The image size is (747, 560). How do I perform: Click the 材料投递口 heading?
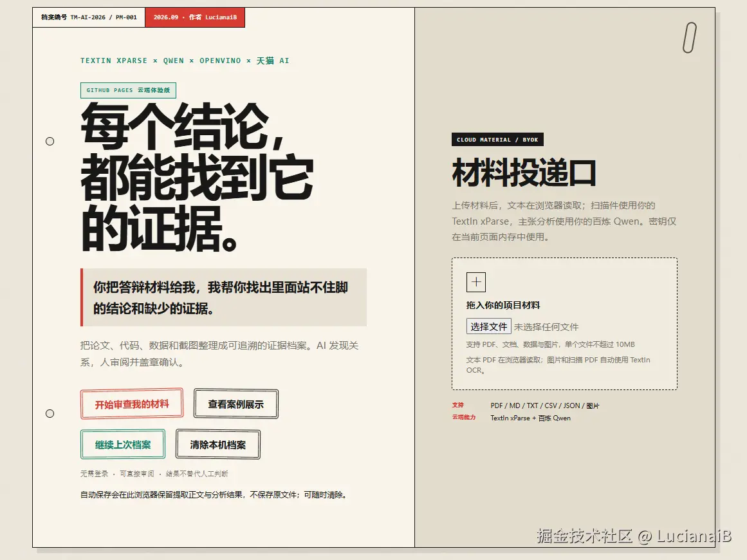pyautogui.click(x=524, y=173)
